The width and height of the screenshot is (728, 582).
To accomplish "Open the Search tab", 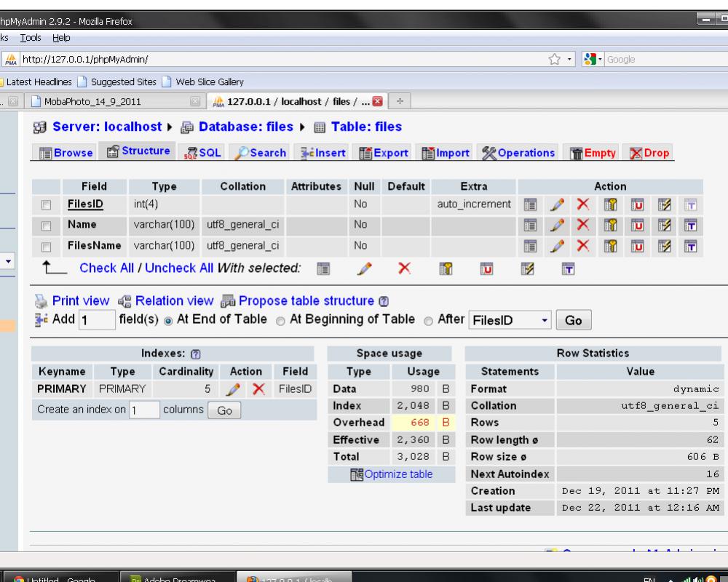I will click(x=260, y=153).
